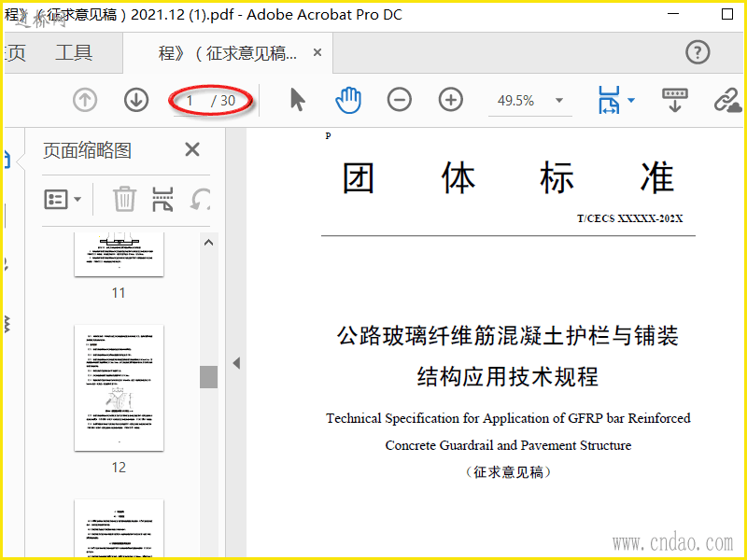Open the 工具 tab
The width and height of the screenshot is (747, 560).
74,52
